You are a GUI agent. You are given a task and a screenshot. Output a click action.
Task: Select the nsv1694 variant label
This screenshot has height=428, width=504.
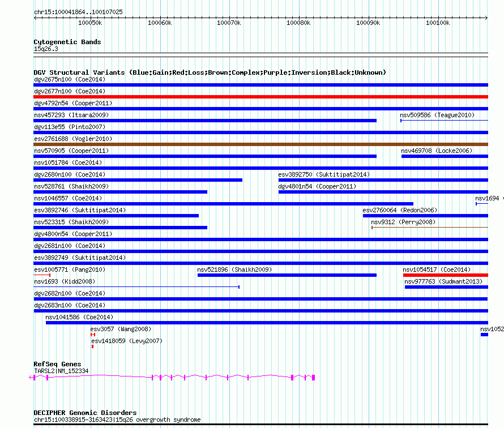click(x=487, y=198)
